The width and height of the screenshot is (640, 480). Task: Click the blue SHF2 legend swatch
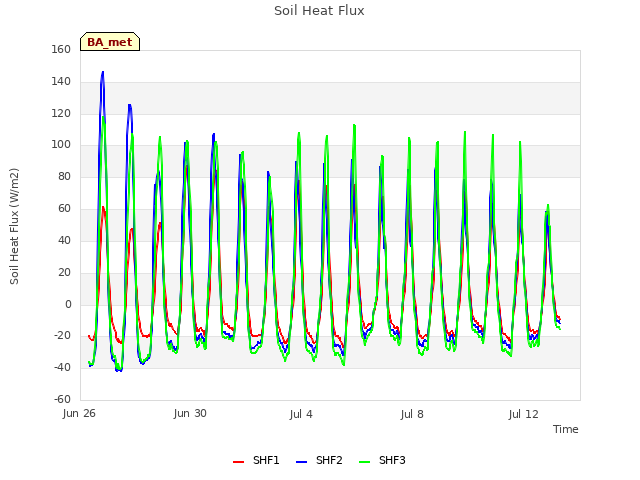click(301, 462)
